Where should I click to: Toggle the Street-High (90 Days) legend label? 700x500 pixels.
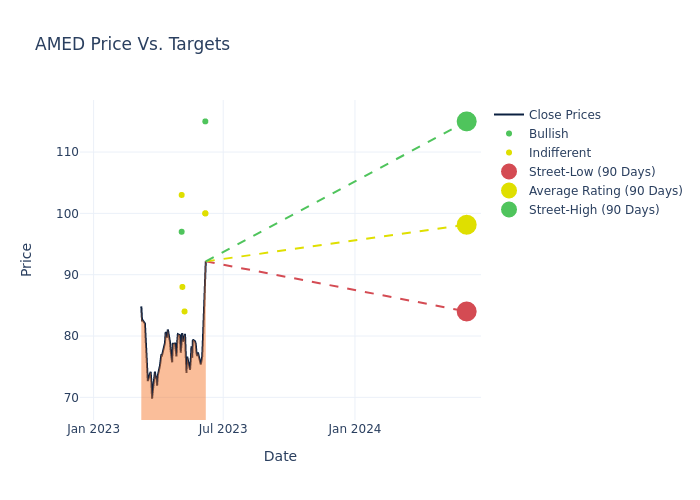click(x=593, y=210)
